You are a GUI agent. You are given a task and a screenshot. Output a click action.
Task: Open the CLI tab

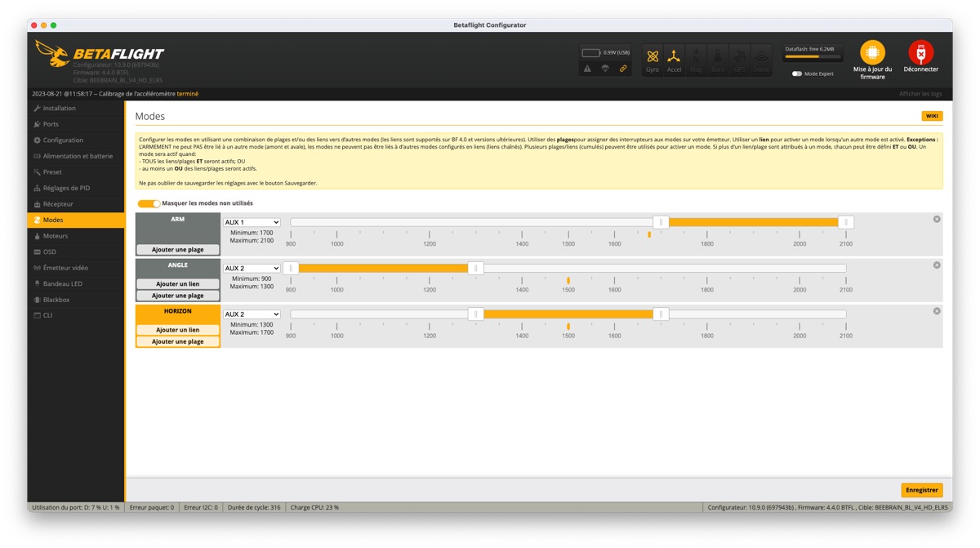pyautogui.click(x=76, y=315)
